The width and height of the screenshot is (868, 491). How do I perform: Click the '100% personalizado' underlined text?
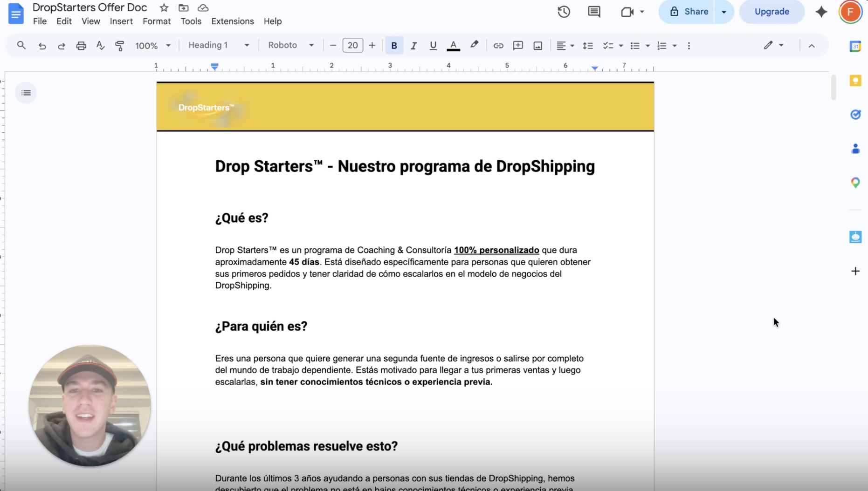coord(496,250)
